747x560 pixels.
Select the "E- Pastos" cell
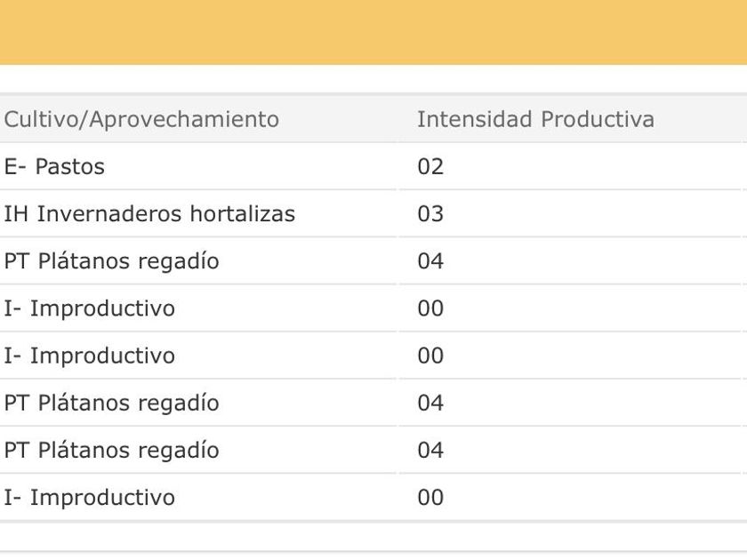(x=54, y=166)
